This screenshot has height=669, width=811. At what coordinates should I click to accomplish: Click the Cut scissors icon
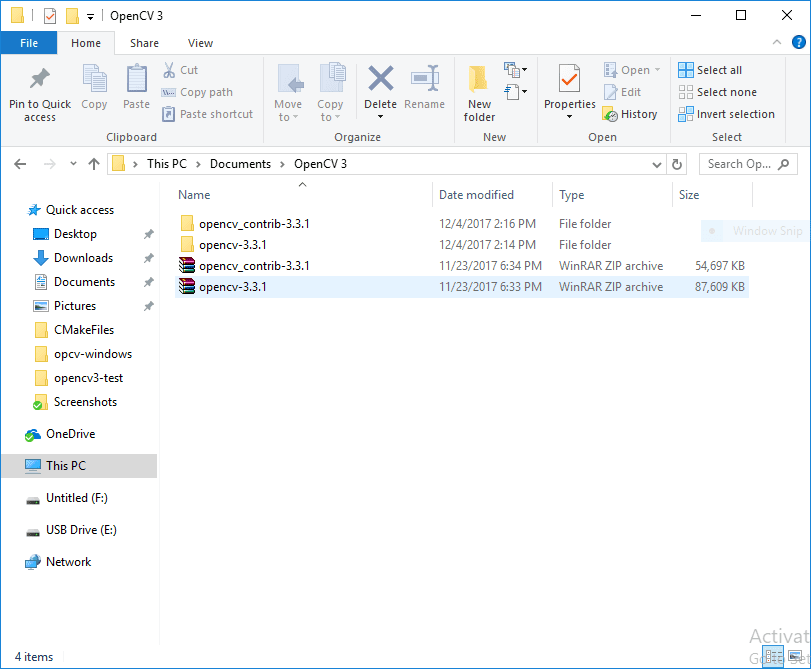169,70
